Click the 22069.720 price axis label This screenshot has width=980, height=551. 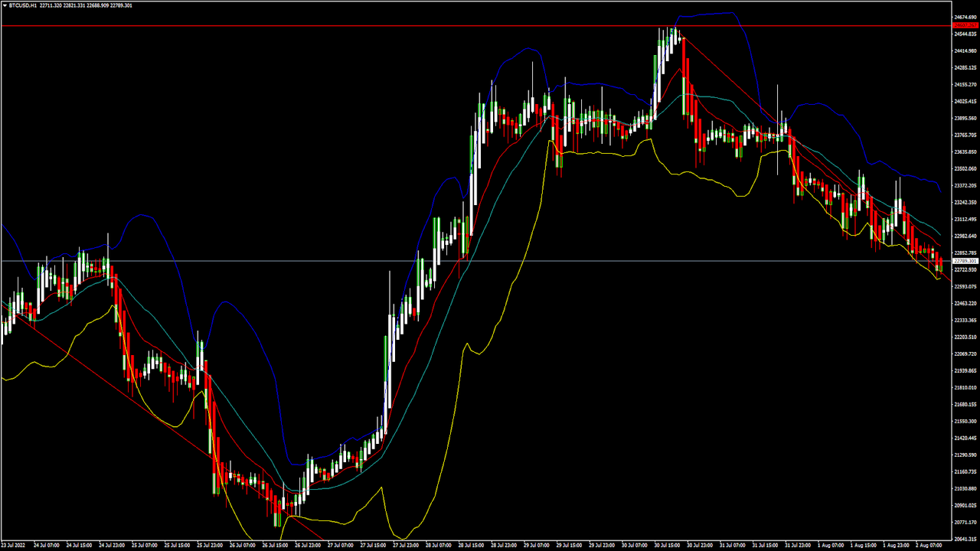pos(965,354)
